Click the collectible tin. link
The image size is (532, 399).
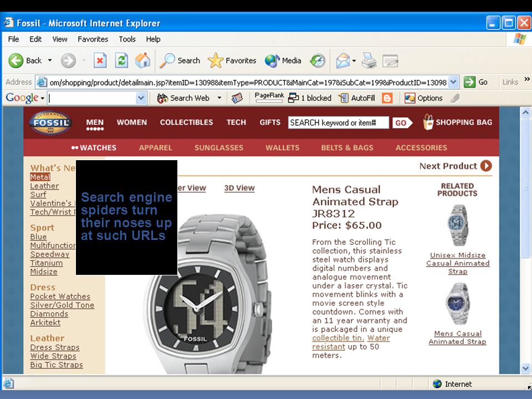(x=338, y=338)
